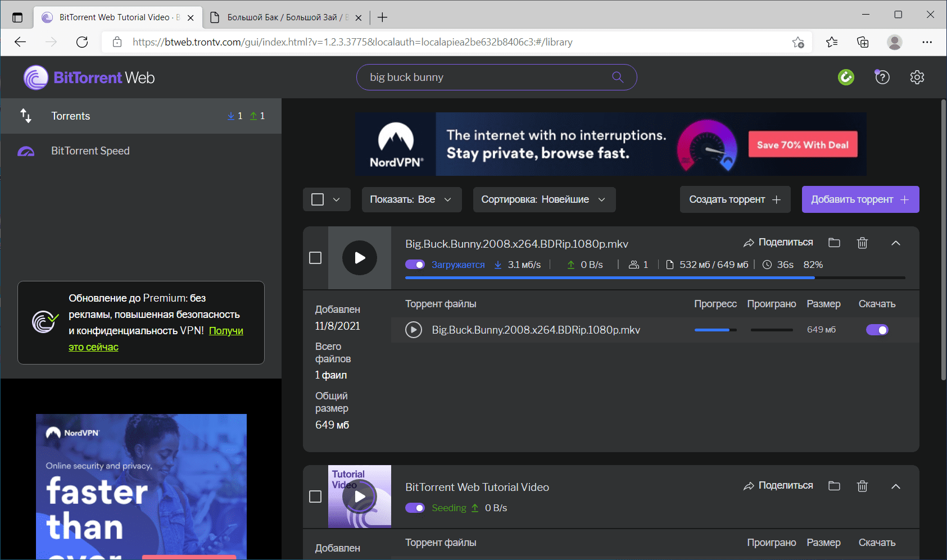Add this page to favorites
The height and width of the screenshot is (560, 947).
pos(798,42)
